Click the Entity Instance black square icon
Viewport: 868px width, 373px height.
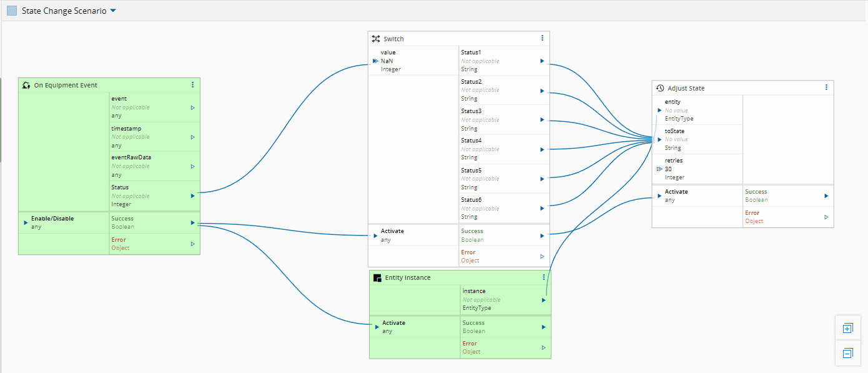pyautogui.click(x=377, y=278)
